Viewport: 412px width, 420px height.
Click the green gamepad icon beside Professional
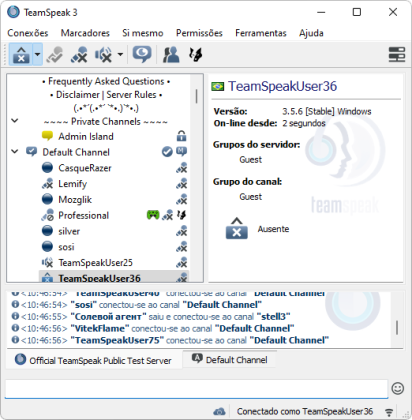click(x=153, y=215)
